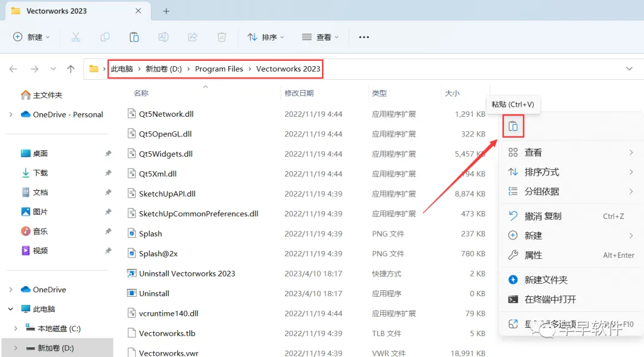Click the pin icon beside 下载

[x=108, y=173]
